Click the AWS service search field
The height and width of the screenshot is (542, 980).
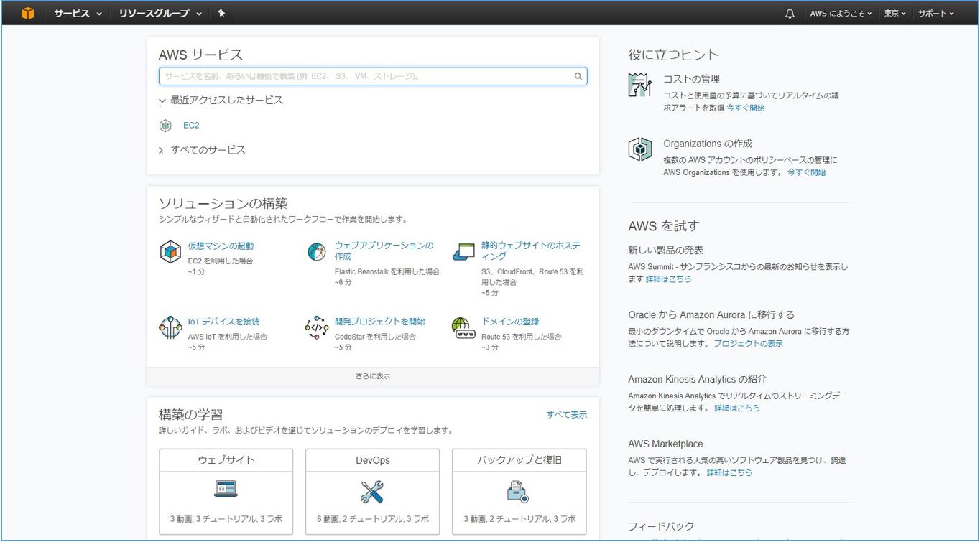click(366, 76)
